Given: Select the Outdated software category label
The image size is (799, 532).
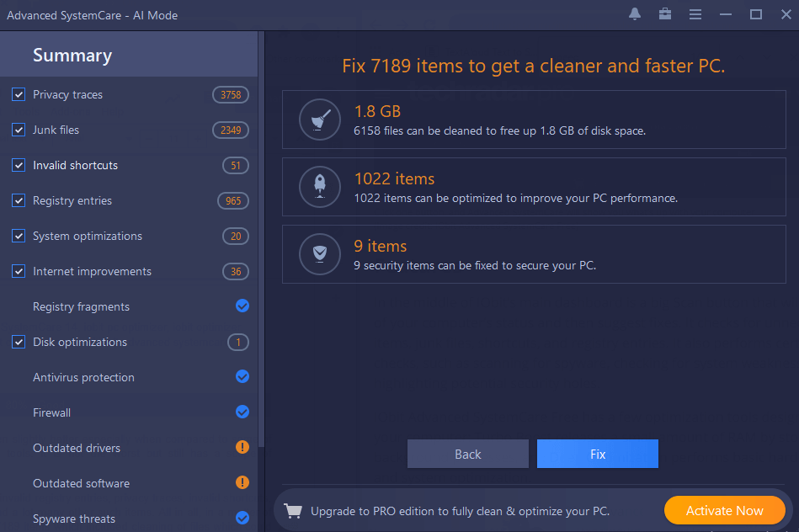Looking at the screenshot, I should click(x=82, y=483).
